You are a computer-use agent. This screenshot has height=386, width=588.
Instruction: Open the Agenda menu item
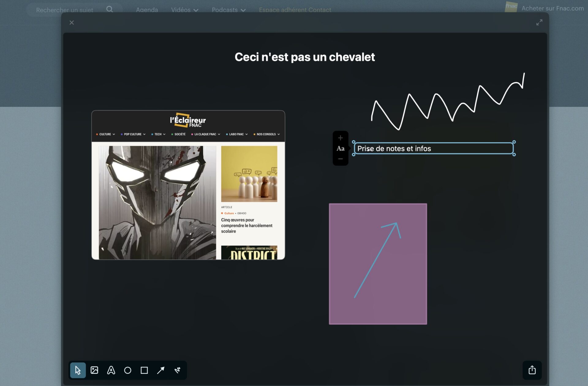[147, 10]
